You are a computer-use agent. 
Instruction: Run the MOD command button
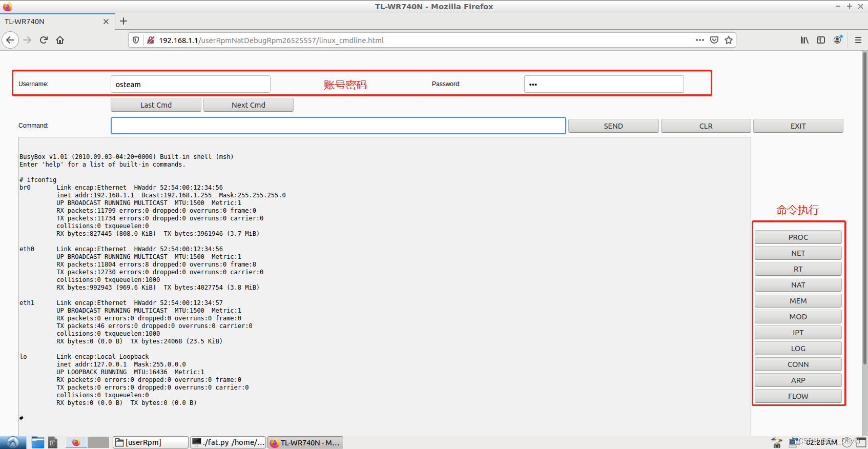(798, 317)
